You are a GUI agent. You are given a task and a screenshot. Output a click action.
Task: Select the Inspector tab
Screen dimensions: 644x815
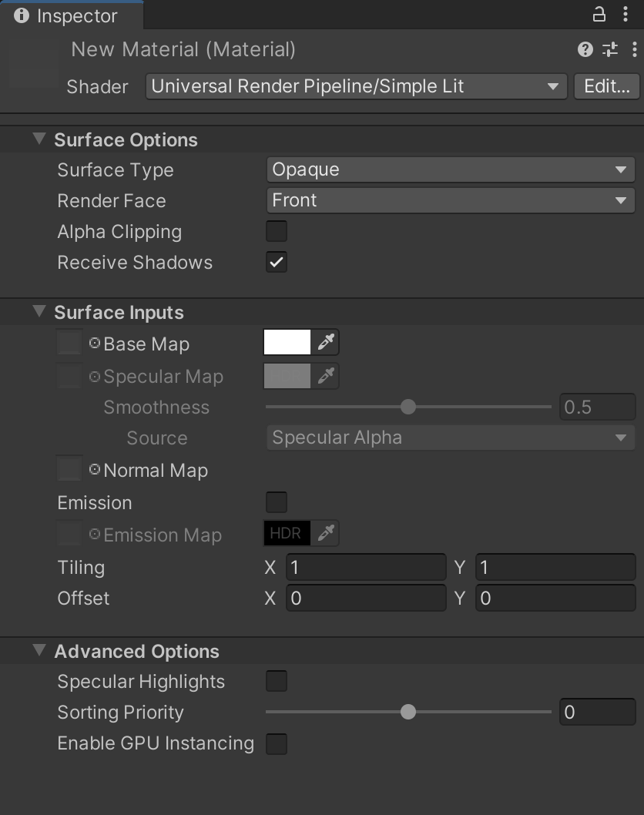pyautogui.click(x=72, y=15)
